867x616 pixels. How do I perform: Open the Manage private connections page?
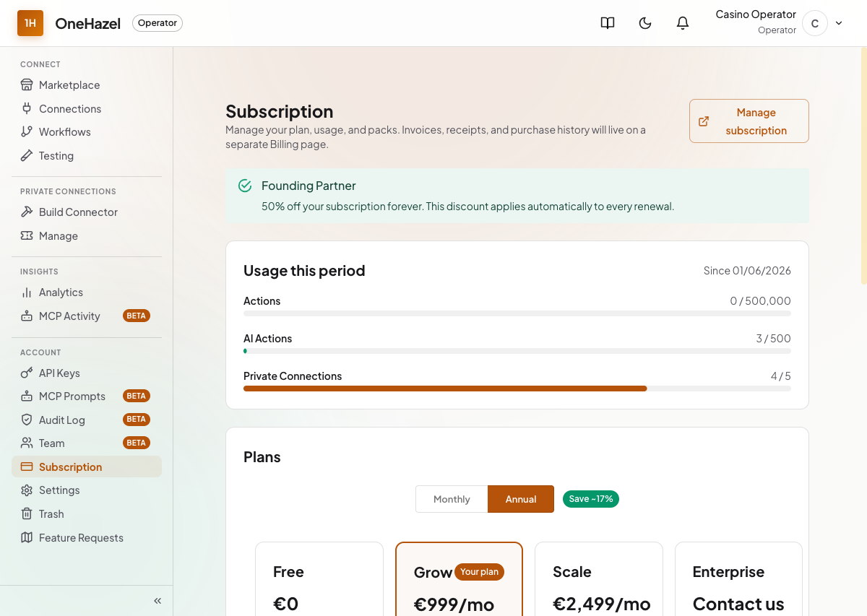87,236
